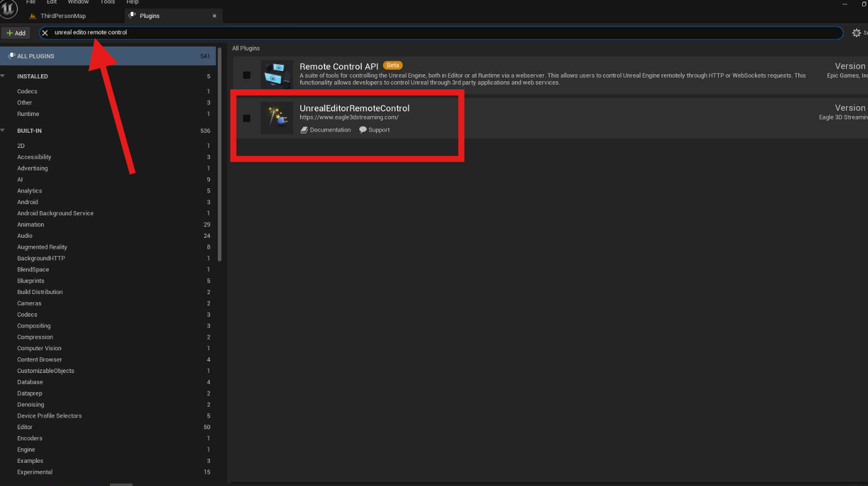This screenshot has height=486, width=868.
Task: Click the ThirdPersonMap level icon
Action: [33, 16]
